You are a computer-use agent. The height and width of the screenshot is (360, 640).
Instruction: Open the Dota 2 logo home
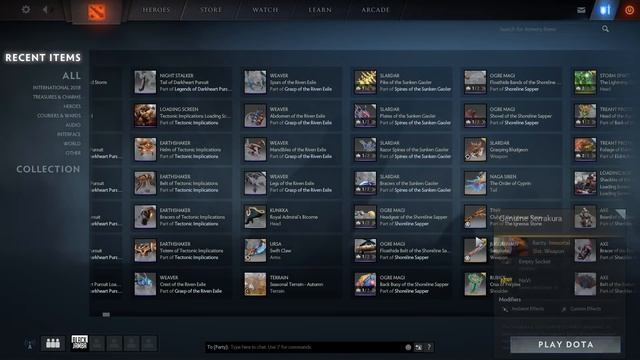pyautogui.click(x=97, y=12)
